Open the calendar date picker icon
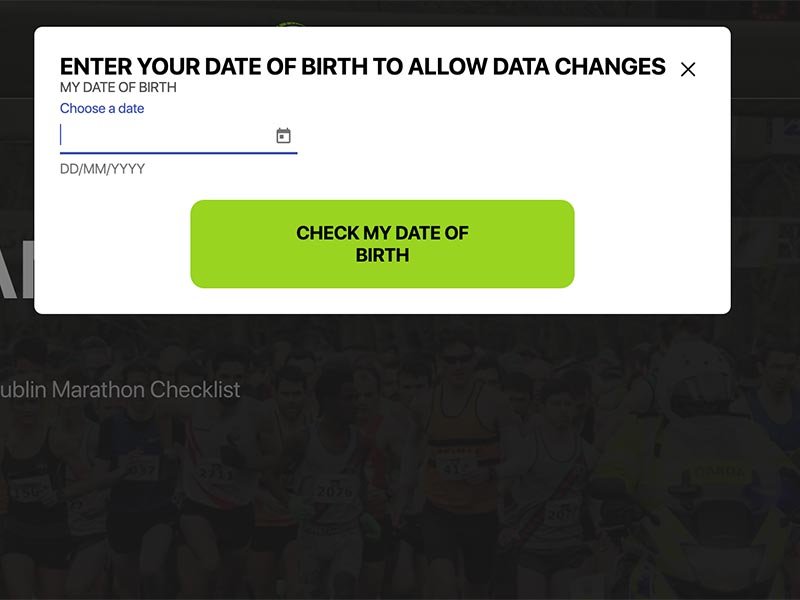The image size is (800, 600). pos(283,136)
